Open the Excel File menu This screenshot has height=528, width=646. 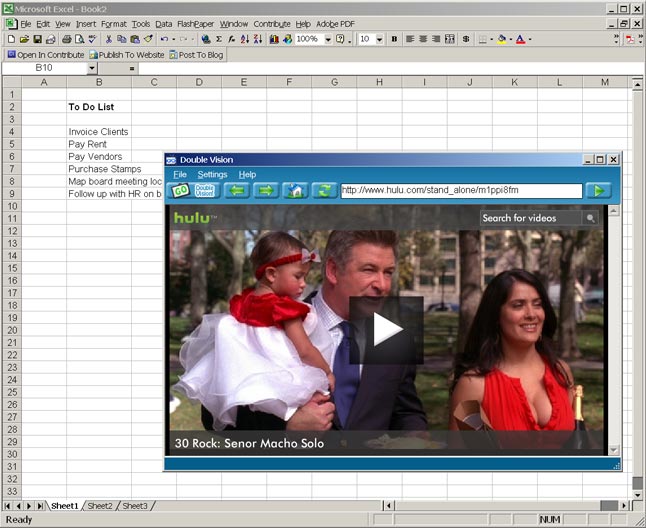pos(26,24)
